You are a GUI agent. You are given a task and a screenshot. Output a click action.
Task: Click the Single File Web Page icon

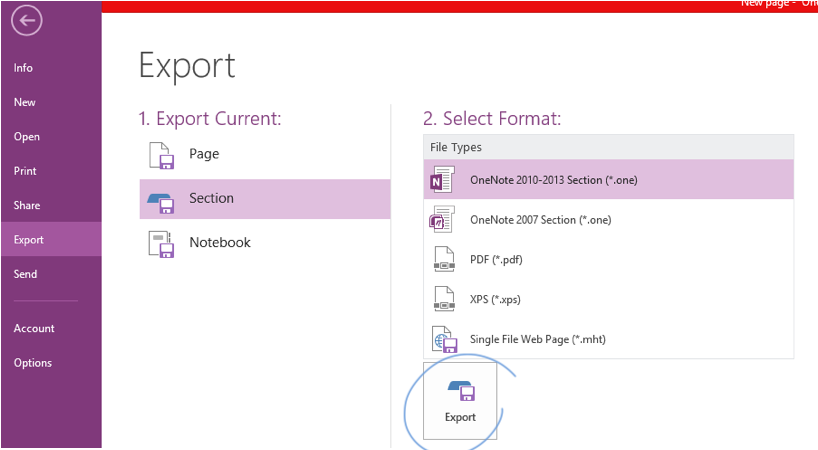click(x=444, y=339)
